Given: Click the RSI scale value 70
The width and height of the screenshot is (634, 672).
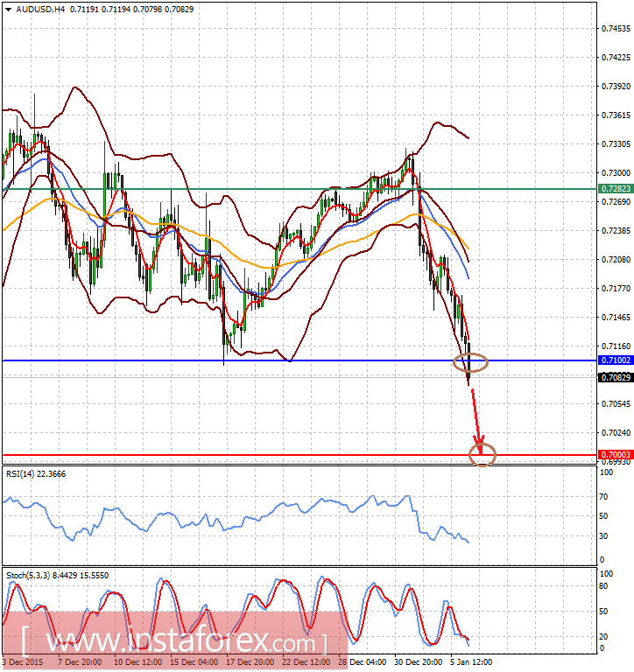Looking at the screenshot, I should [603, 497].
